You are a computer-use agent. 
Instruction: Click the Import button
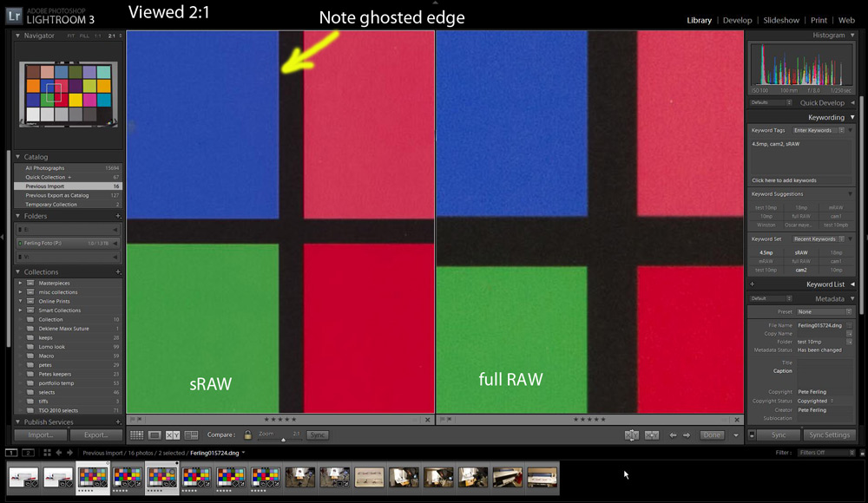pyautogui.click(x=41, y=434)
